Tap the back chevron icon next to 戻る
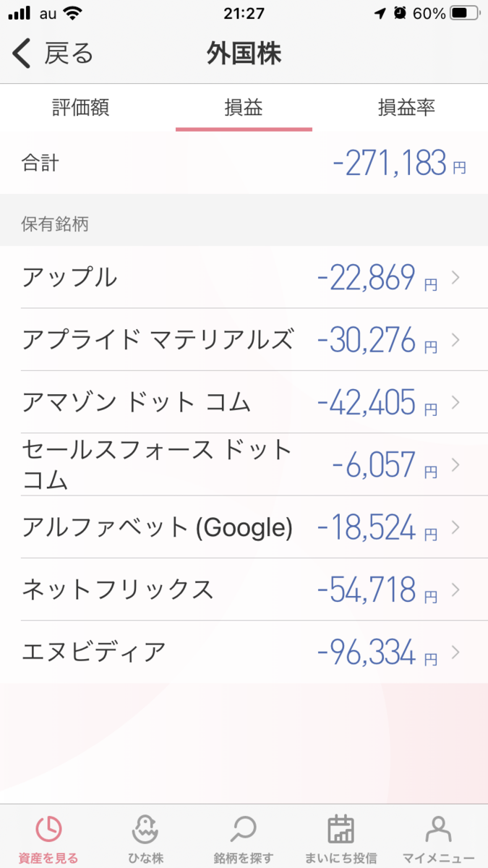Screen dimensions: 488x868 click(x=22, y=54)
